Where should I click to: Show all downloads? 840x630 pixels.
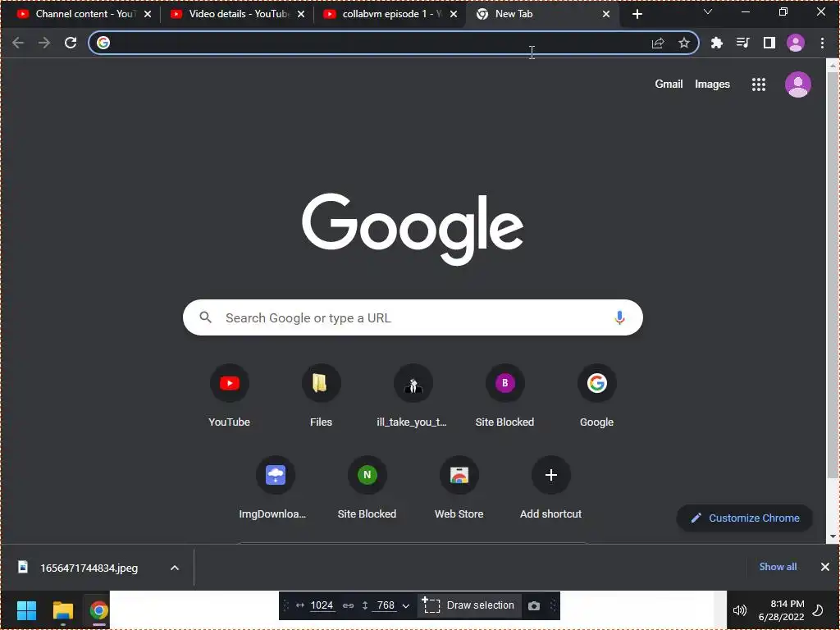click(778, 567)
